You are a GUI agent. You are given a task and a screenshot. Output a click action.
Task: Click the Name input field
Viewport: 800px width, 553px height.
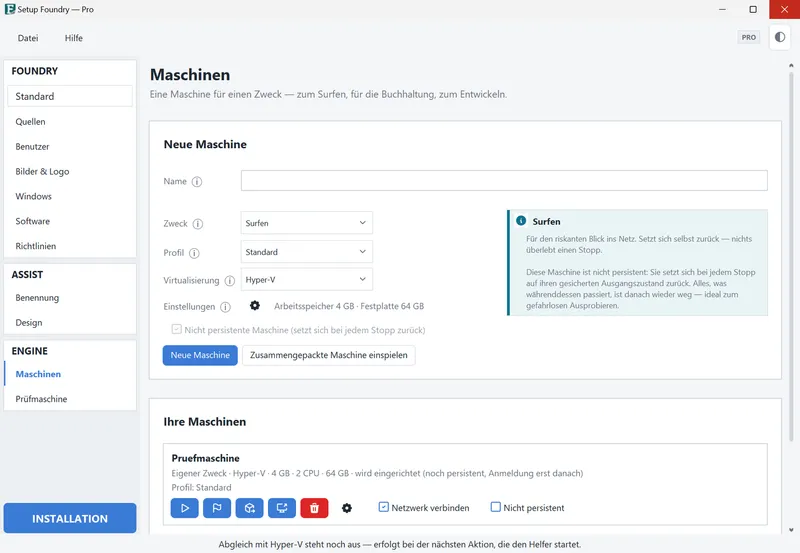coord(504,181)
